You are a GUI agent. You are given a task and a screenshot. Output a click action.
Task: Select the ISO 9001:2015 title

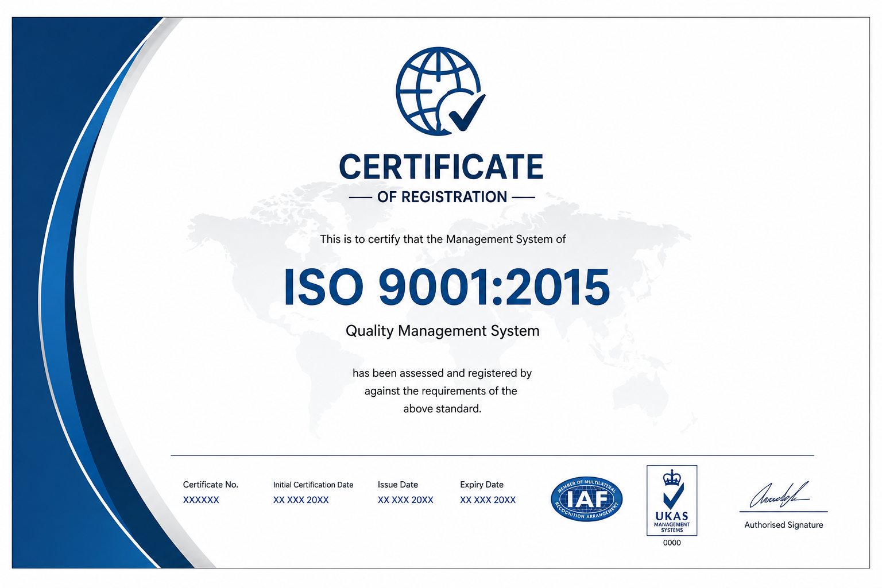tap(447, 287)
